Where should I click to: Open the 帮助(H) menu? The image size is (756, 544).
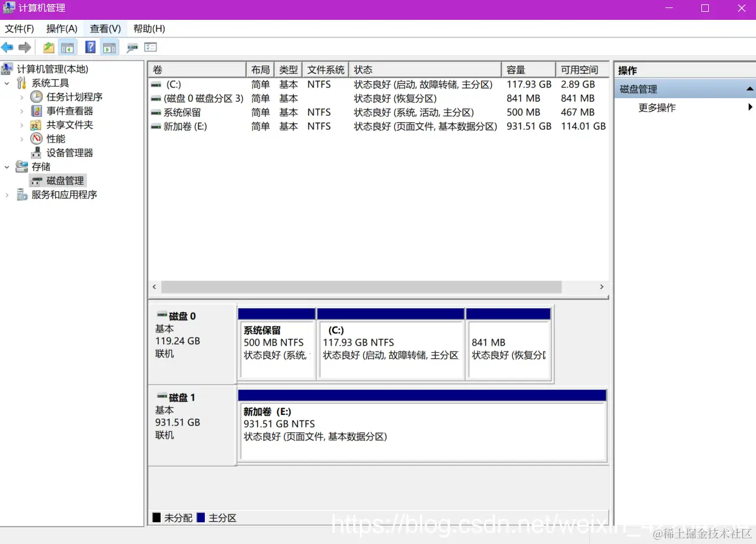pyautogui.click(x=149, y=29)
